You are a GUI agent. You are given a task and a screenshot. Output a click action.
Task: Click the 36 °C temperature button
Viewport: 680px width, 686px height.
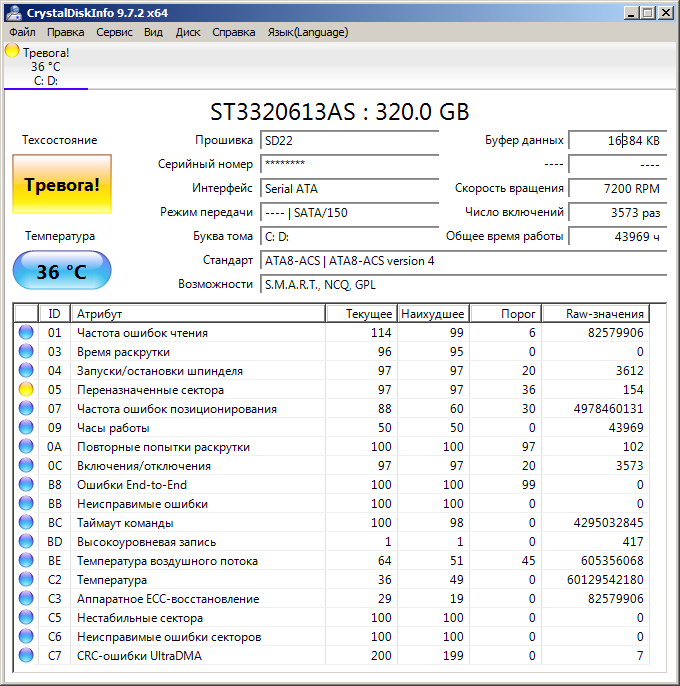tap(62, 271)
